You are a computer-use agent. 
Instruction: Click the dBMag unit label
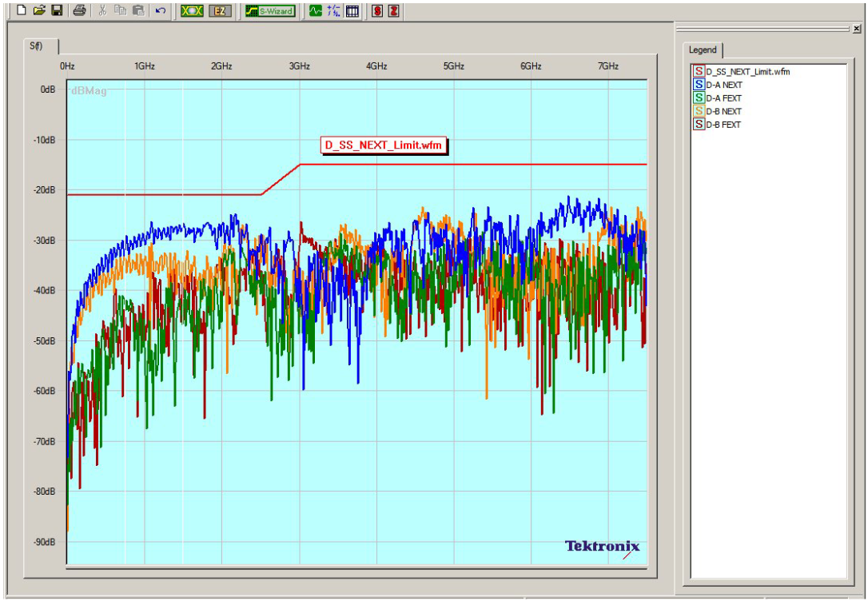[89, 91]
